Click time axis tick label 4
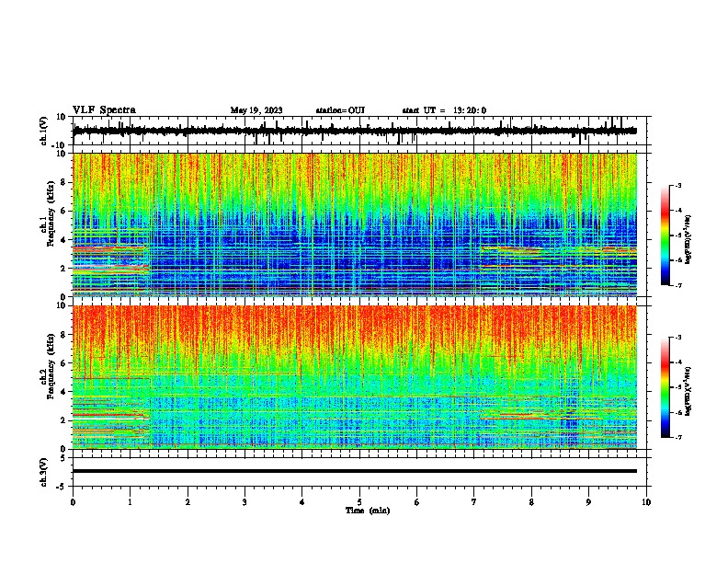The height and width of the screenshot is (563, 728). click(x=302, y=502)
